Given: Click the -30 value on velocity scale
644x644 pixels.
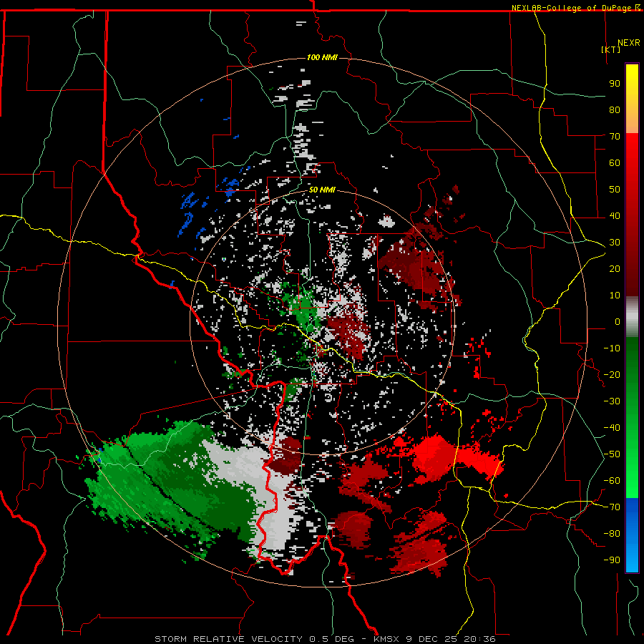Looking at the screenshot, I should (612, 401).
